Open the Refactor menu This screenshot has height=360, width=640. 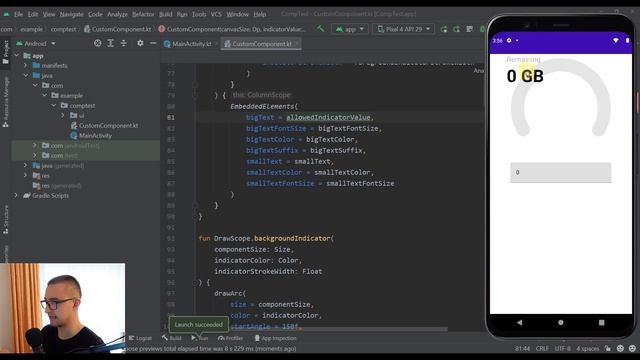point(143,14)
